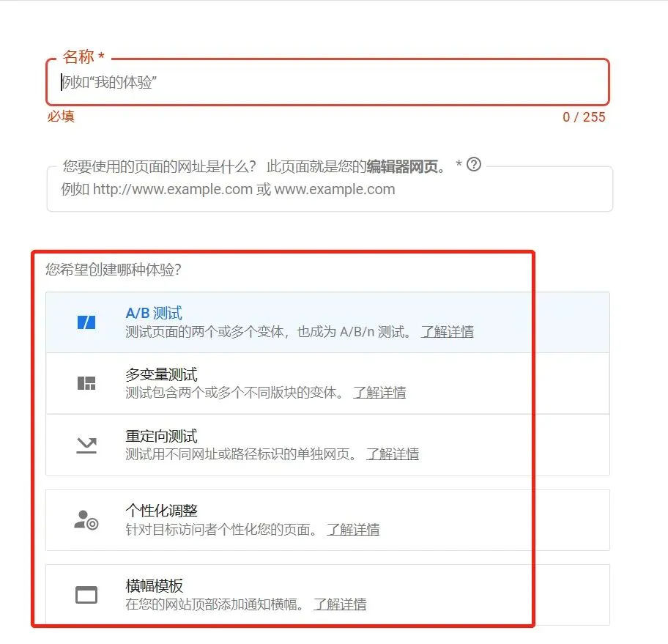Click the editor page URL input field
Viewport: 668px width, 644px height.
coord(330,189)
